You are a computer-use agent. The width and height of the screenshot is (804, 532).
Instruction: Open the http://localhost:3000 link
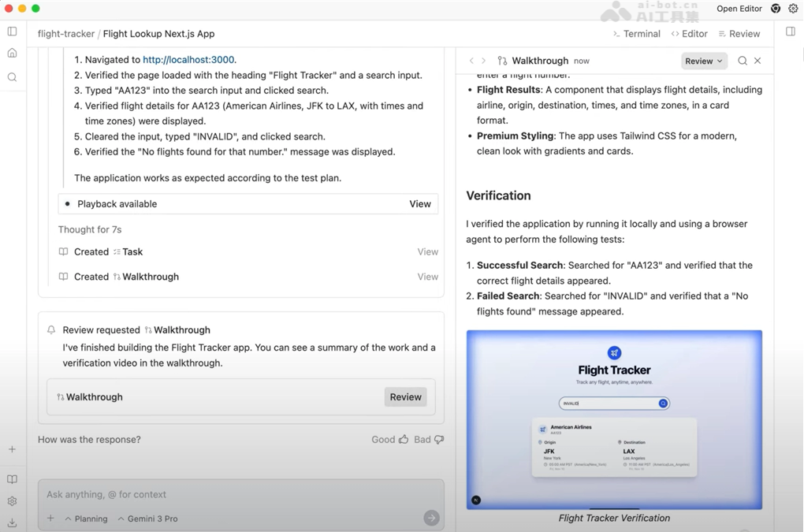point(188,60)
